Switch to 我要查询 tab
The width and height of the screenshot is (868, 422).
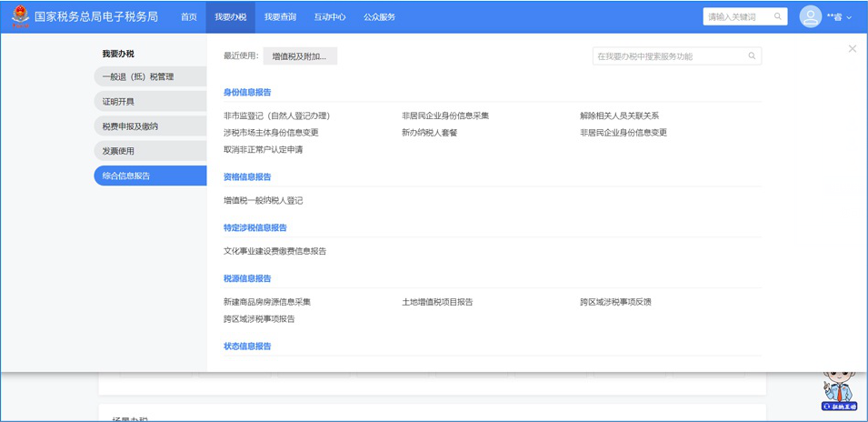[280, 17]
